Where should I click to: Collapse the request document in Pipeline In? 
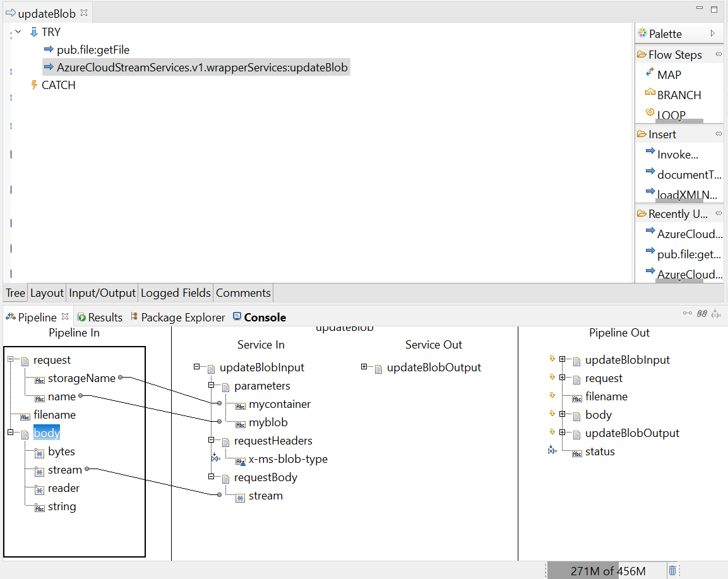click(10, 359)
